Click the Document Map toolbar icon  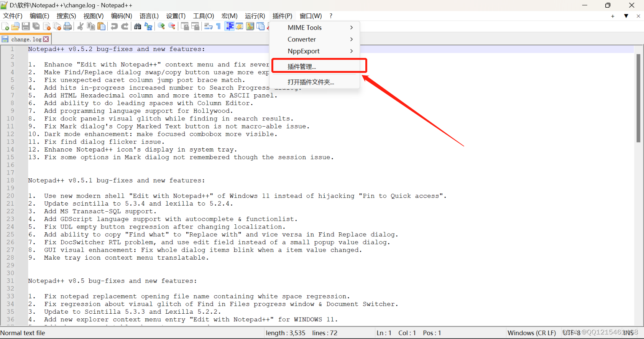[x=250, y=26]
